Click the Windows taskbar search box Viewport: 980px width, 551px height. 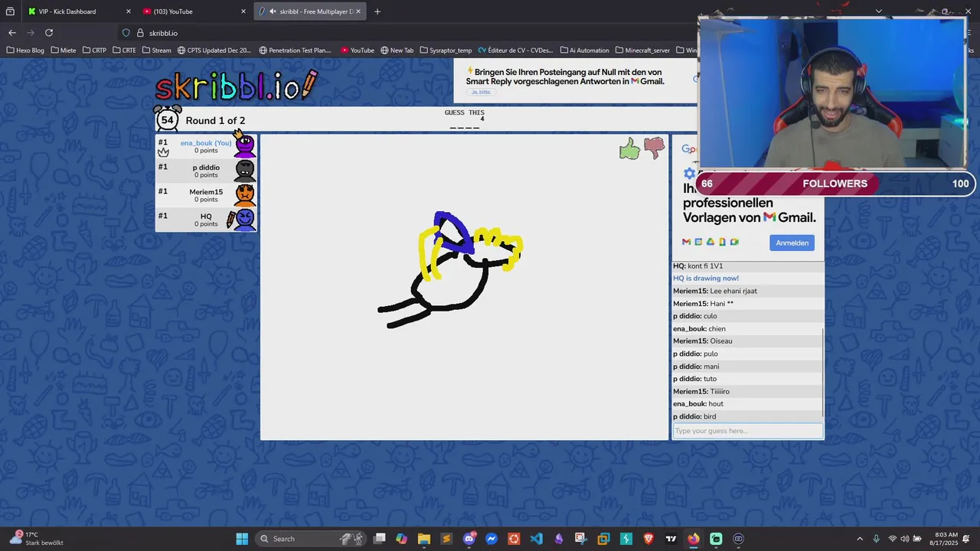[310, 539]
